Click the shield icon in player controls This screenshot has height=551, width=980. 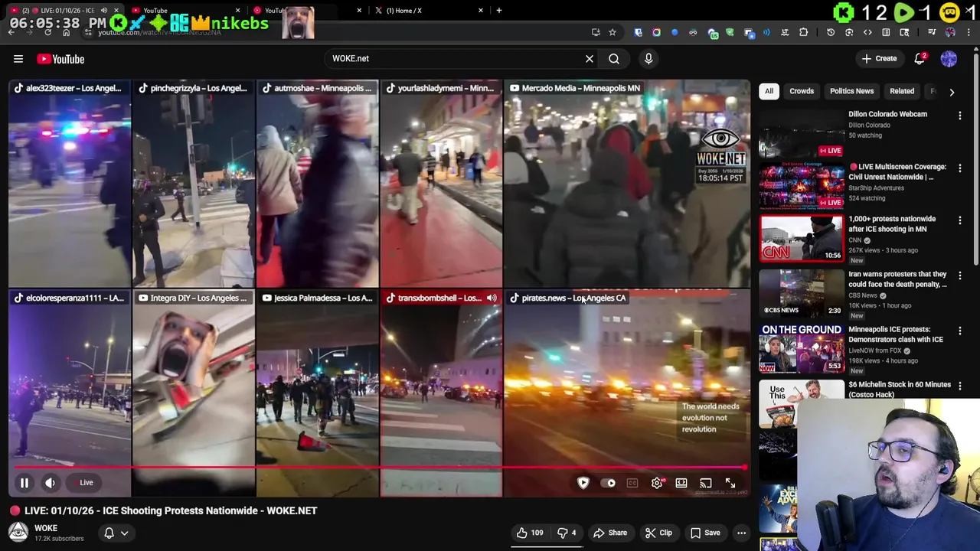click(x=583, y=483)
